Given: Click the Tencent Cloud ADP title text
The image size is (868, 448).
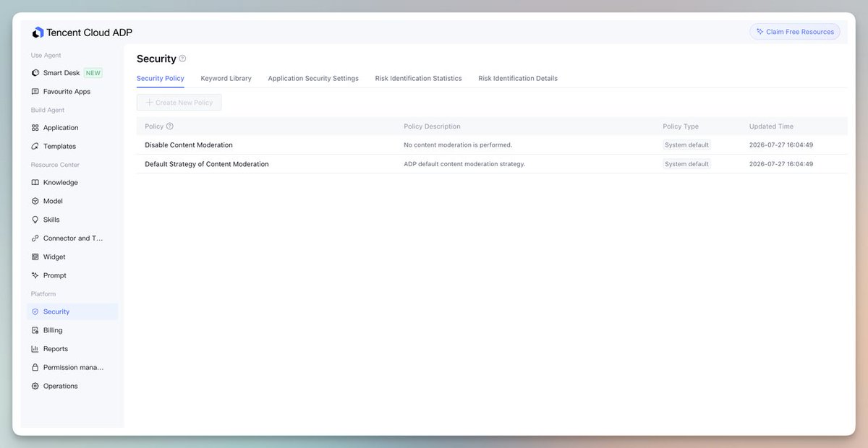Looking at the screenshot, I should point(89,33).
